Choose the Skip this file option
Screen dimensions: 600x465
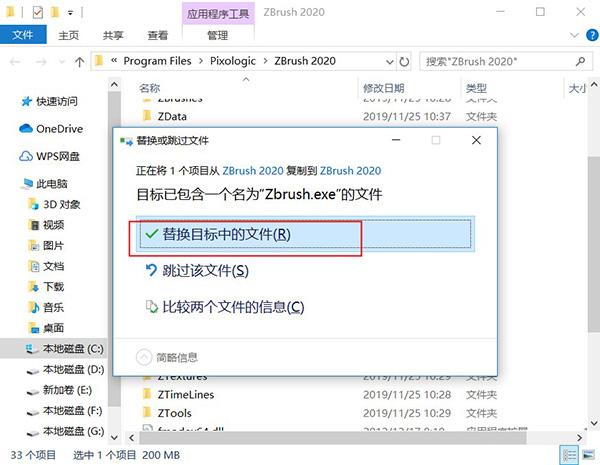pos(204,271)
